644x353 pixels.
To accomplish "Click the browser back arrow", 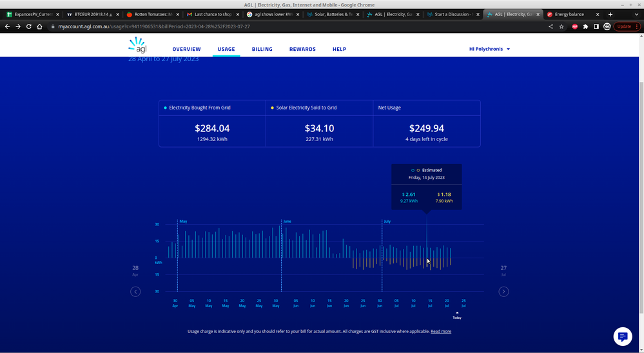I will 7,26.
